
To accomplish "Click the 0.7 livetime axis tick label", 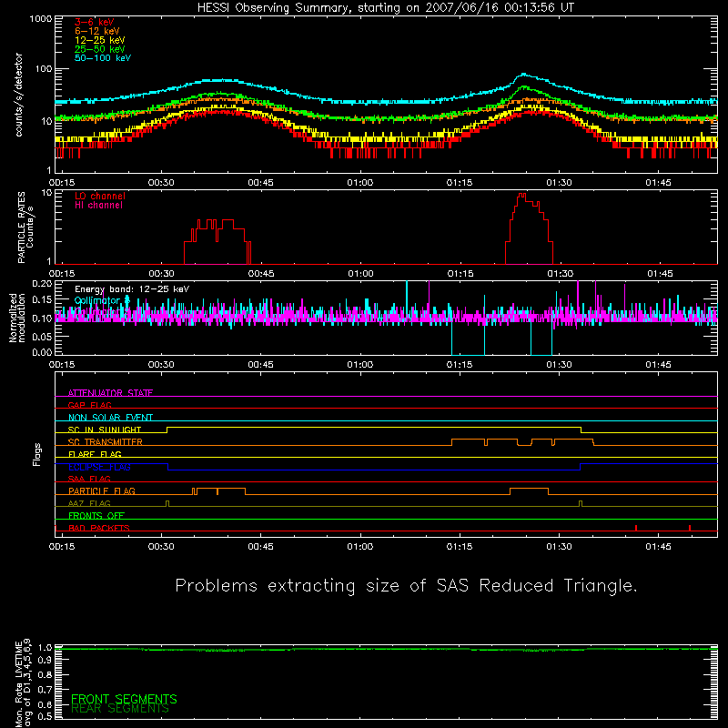I will (45, 690).
